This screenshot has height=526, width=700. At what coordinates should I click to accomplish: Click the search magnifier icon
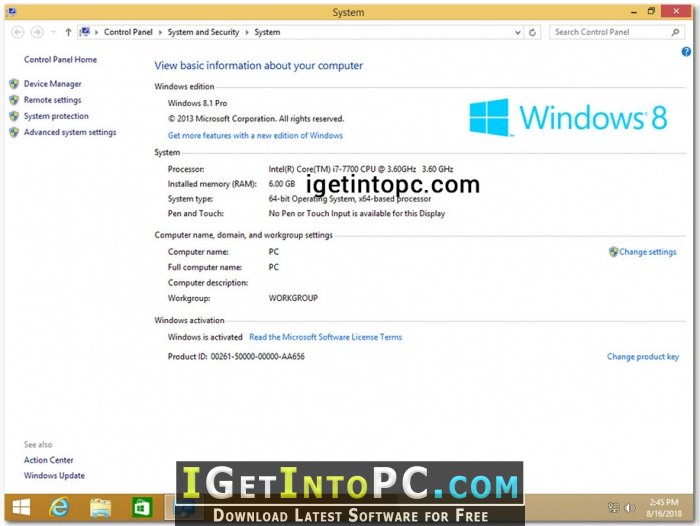pyautogui.click(x=675, y=32)
